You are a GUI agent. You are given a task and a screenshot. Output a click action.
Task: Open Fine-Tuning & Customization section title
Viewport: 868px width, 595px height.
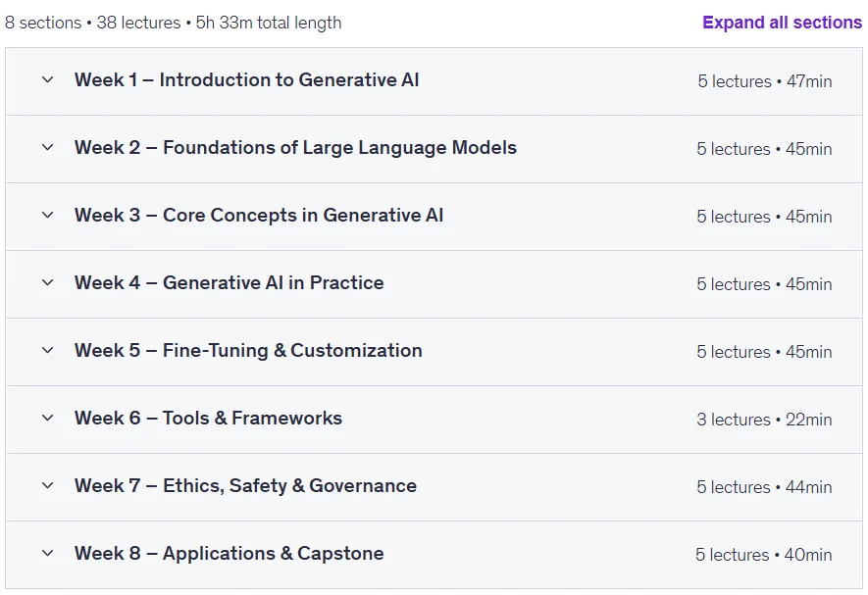(x=292, y=350)
